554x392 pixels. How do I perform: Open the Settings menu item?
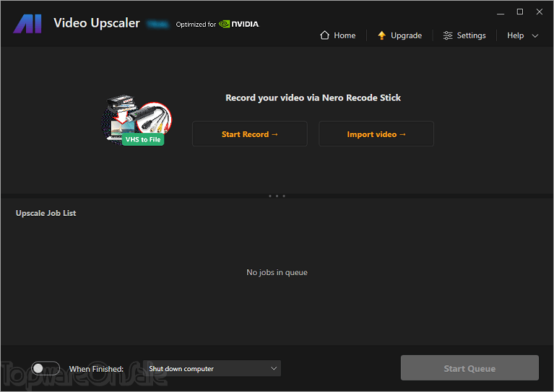(x=464, y=35)
